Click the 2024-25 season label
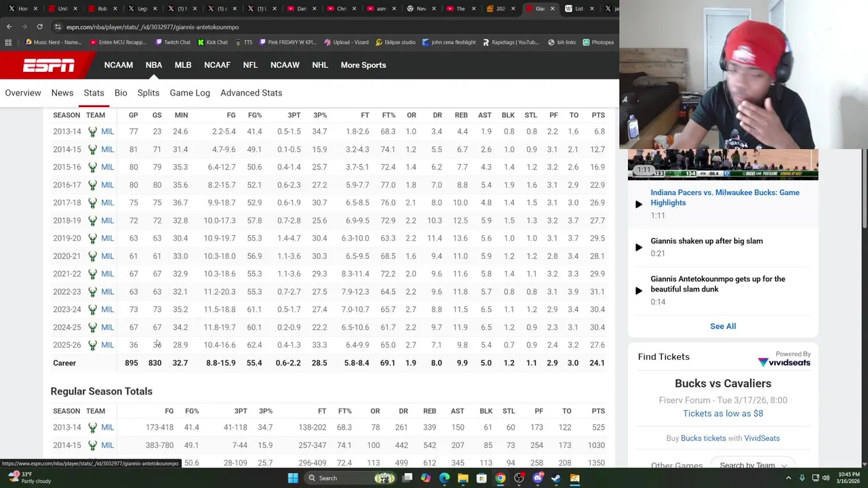 [66, 327]
